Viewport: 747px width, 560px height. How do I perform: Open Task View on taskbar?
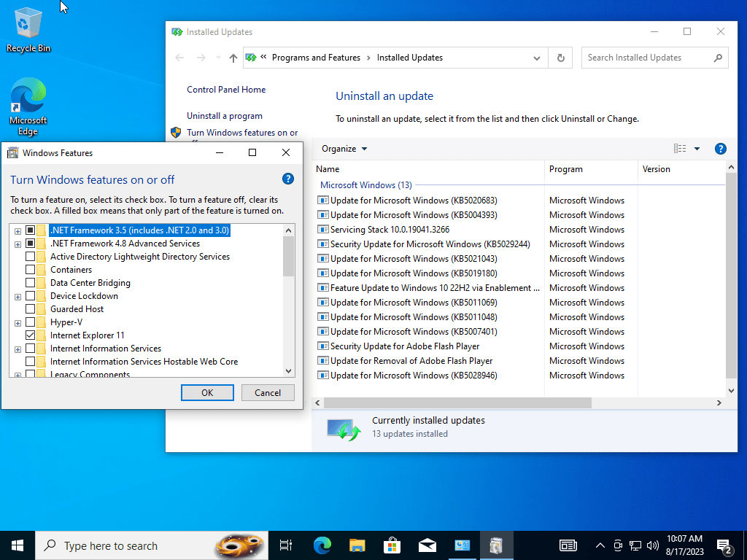pos(286,545)
